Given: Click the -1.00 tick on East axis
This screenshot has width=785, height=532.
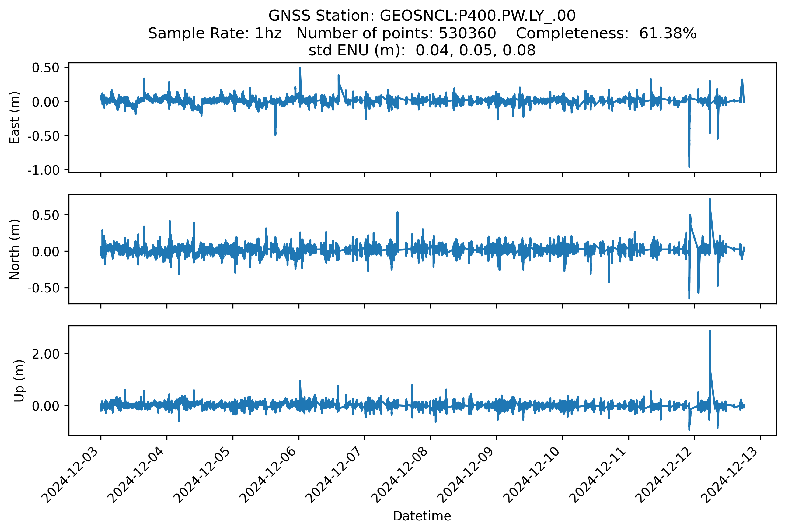Looking at the screenshot, I should 43,170.
